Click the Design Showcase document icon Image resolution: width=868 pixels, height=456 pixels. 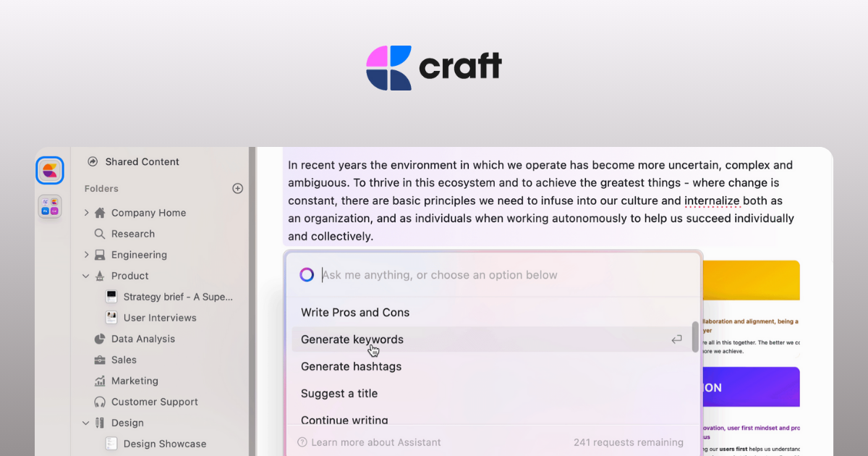tap(111, 444)
